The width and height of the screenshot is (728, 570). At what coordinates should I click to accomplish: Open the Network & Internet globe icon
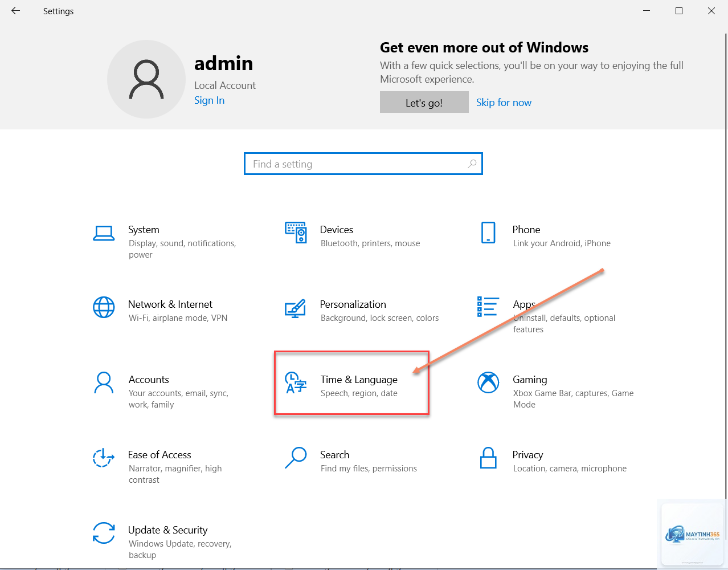[104, 307]
